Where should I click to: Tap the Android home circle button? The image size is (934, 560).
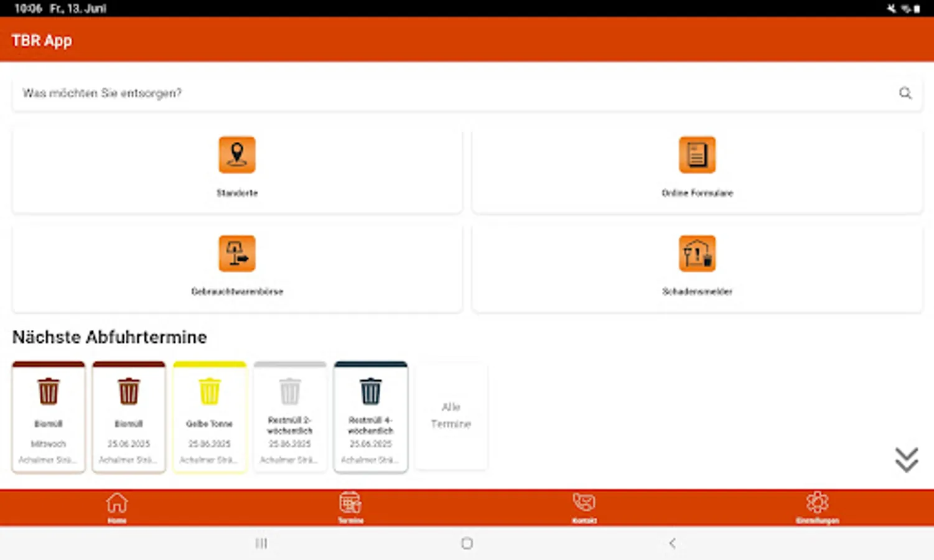click(467, 543)
